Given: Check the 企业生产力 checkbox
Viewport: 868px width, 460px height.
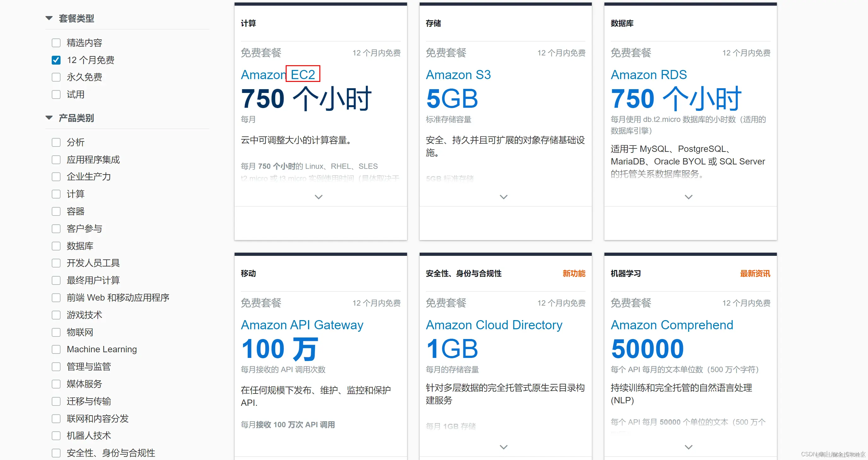Looking at the screenshot, I should point(56,177).
